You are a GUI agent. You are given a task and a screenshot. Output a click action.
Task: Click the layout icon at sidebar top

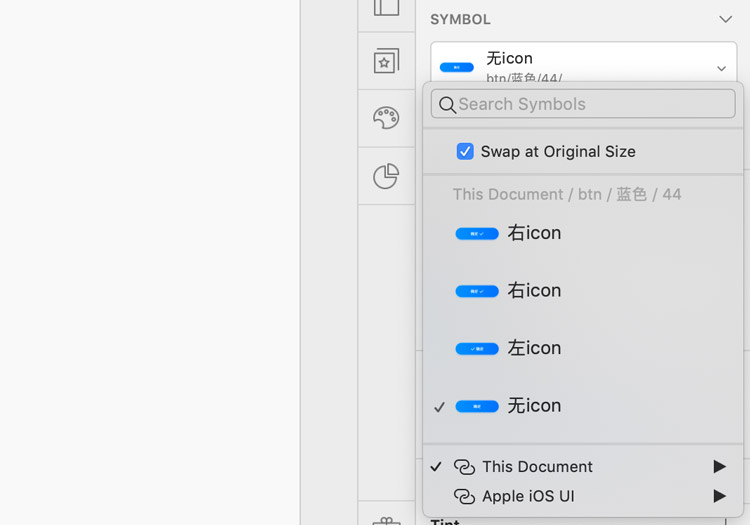(386, 8)
